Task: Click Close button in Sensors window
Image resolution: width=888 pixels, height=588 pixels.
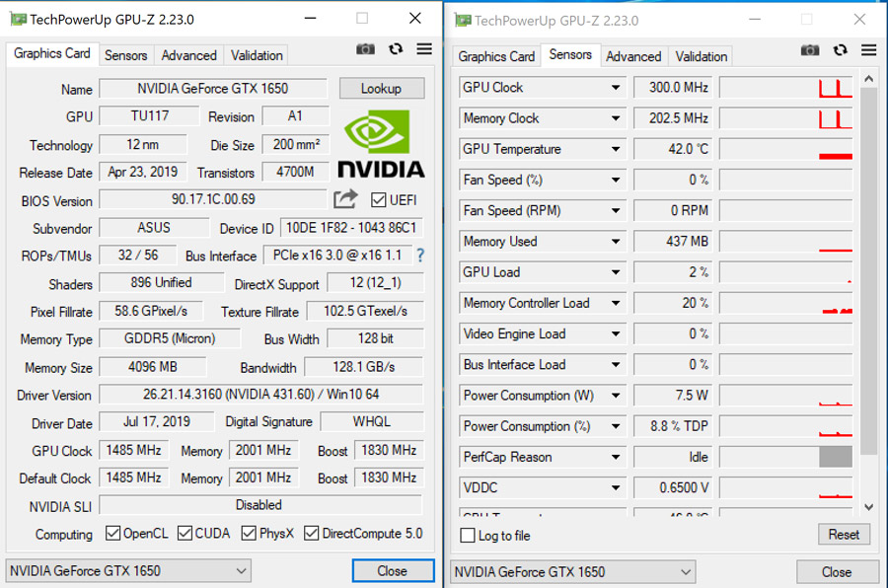Action: click(x=837, y=571)
